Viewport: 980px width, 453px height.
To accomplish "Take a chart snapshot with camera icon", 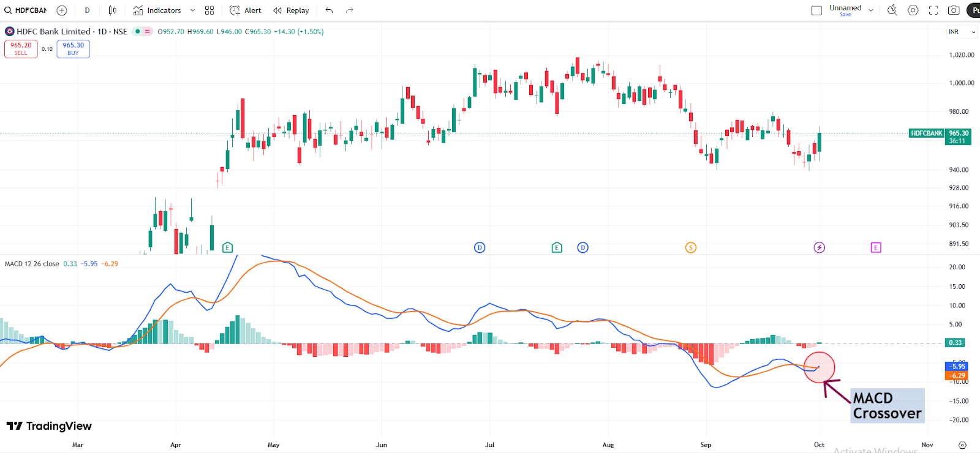I will click(x=954, y=10).
